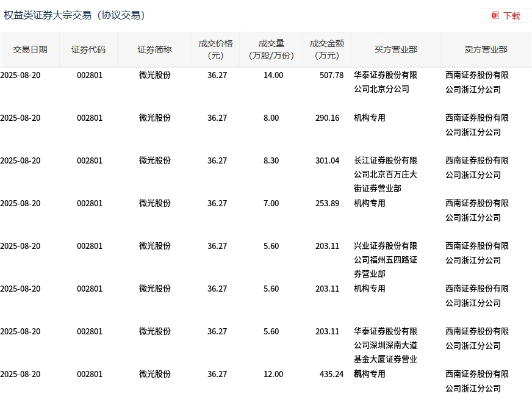Screen dimensions: 532x410
Task: Click the 卖方营业部 column header
Action: tap(486, 49)
